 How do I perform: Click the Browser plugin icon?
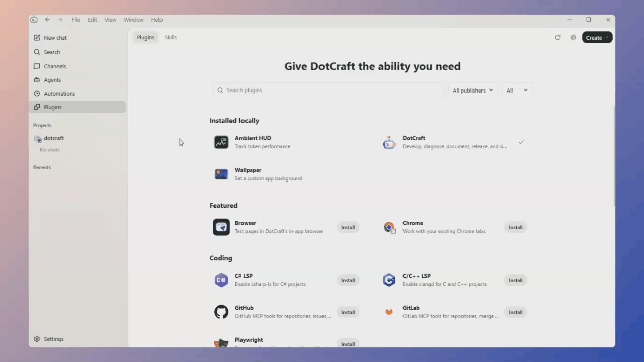[x=221, y=227]
